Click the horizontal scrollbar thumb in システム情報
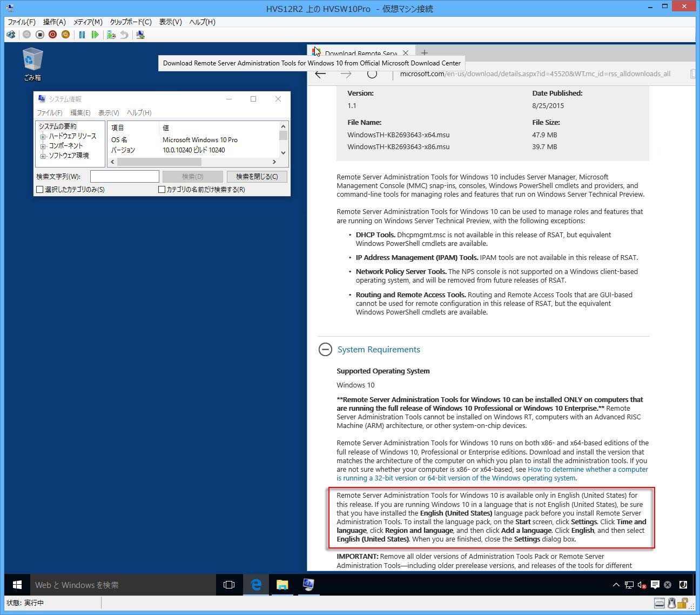This screenshot has width=700, height=615. pos(159,162)
